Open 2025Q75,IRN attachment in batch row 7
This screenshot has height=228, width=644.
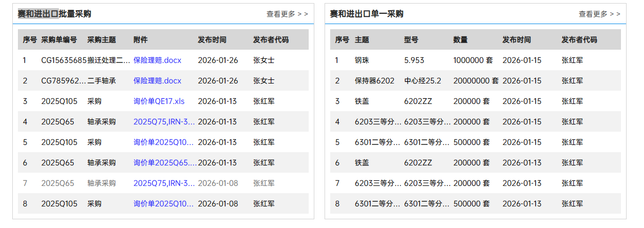click(x=164, y=183)
